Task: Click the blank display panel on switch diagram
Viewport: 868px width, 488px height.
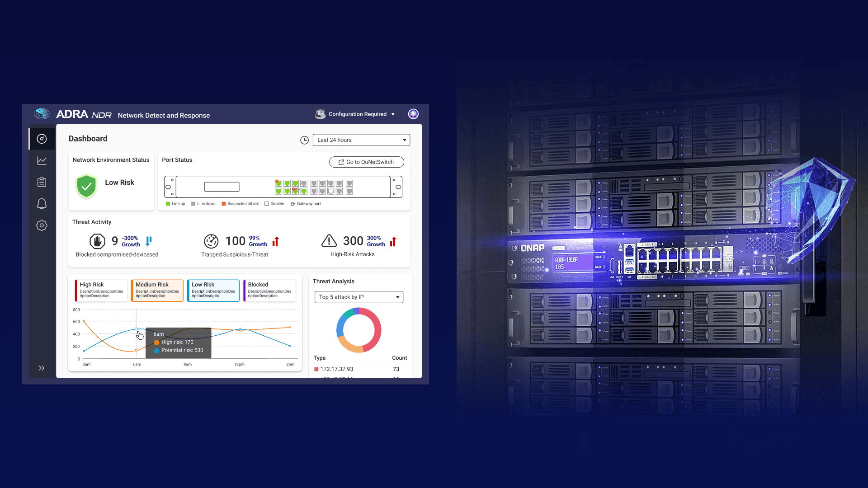Action: tap(222, 187)
